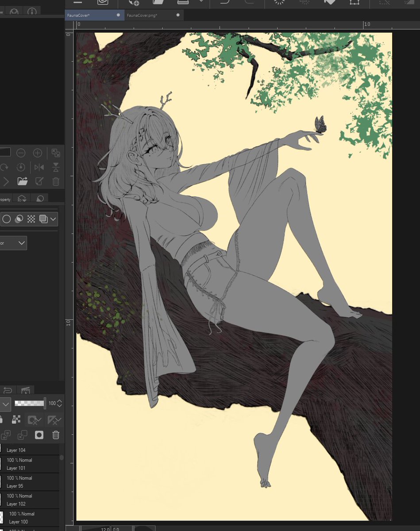Toggle the Tone dot-pattern effect

click(31, 219)
